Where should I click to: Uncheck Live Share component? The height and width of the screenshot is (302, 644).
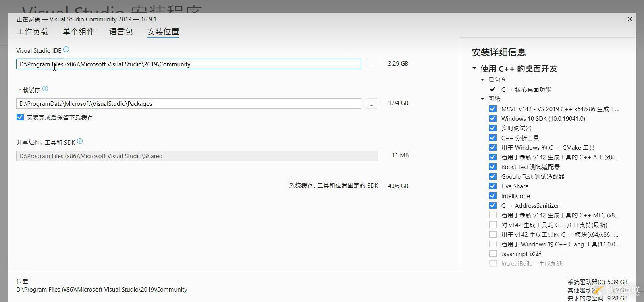coord(492,186)
